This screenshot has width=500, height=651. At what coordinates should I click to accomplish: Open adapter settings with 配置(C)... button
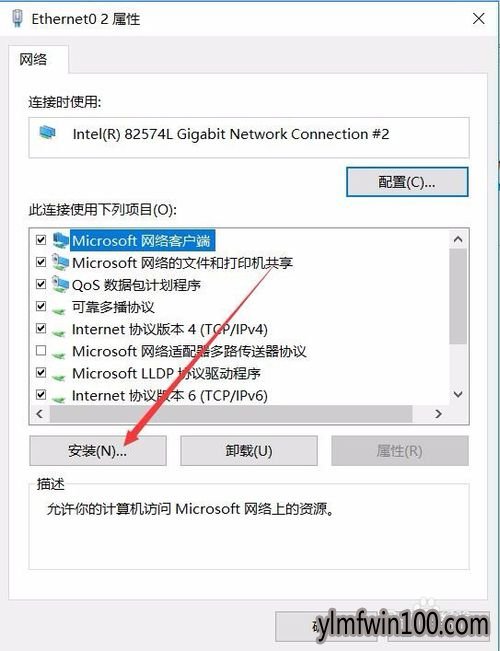pos(407,182)
